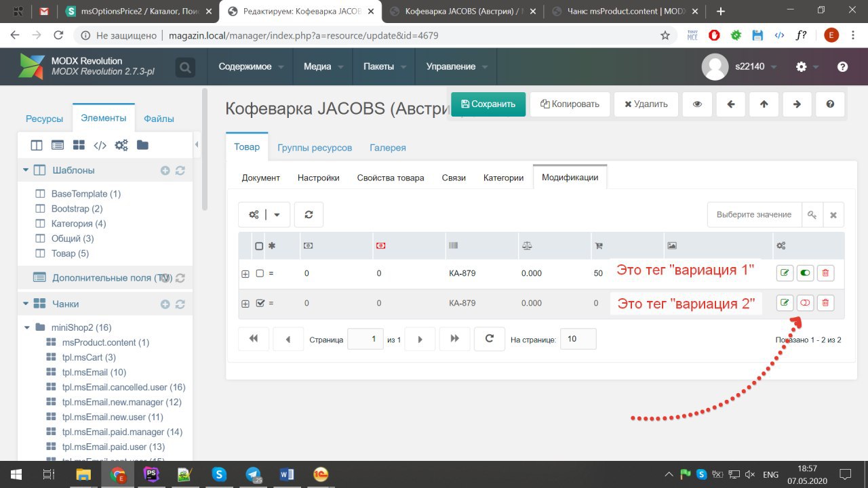Open the system settings gear in header
The height and width of the screenshot is (488, 868).
click(x=802, y=66)
